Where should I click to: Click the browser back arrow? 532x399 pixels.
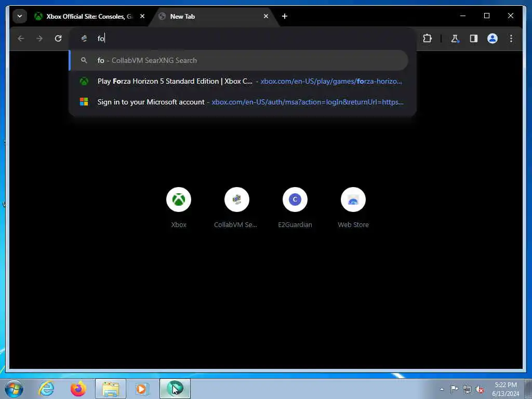(21, 38)
